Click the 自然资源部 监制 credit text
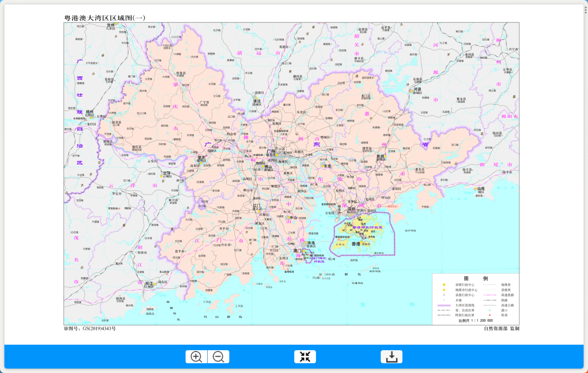This screenshot has height=373, width=588. [501, 328]
